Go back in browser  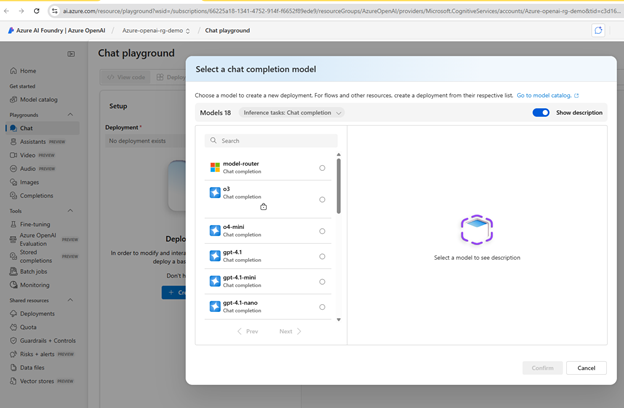(7, 11)
